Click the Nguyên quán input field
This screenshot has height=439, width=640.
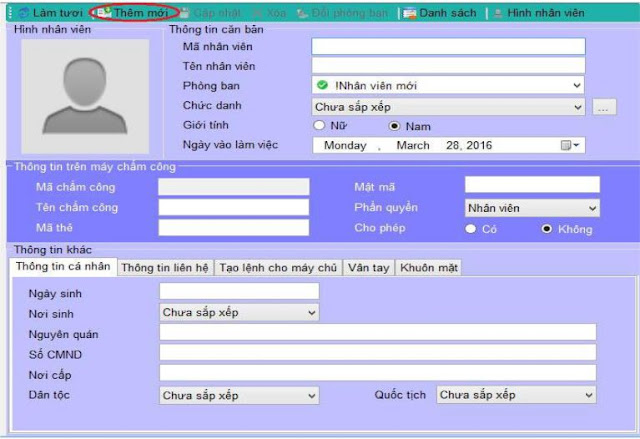click(378, 332)
